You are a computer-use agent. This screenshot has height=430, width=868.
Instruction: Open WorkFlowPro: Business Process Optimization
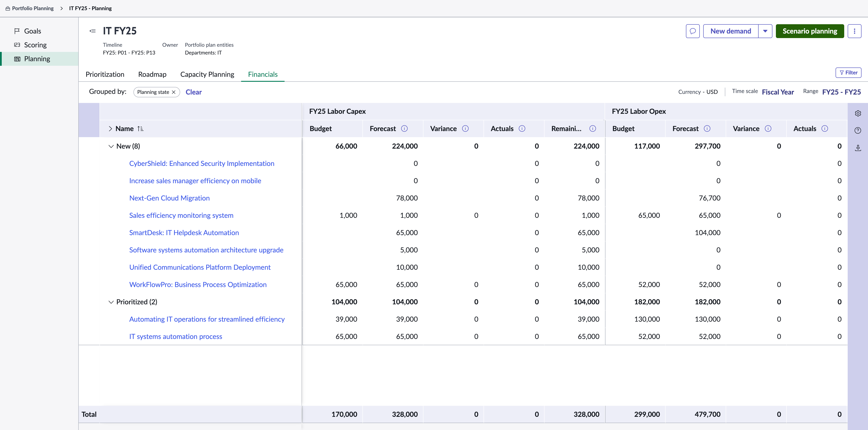click(197, 285)
